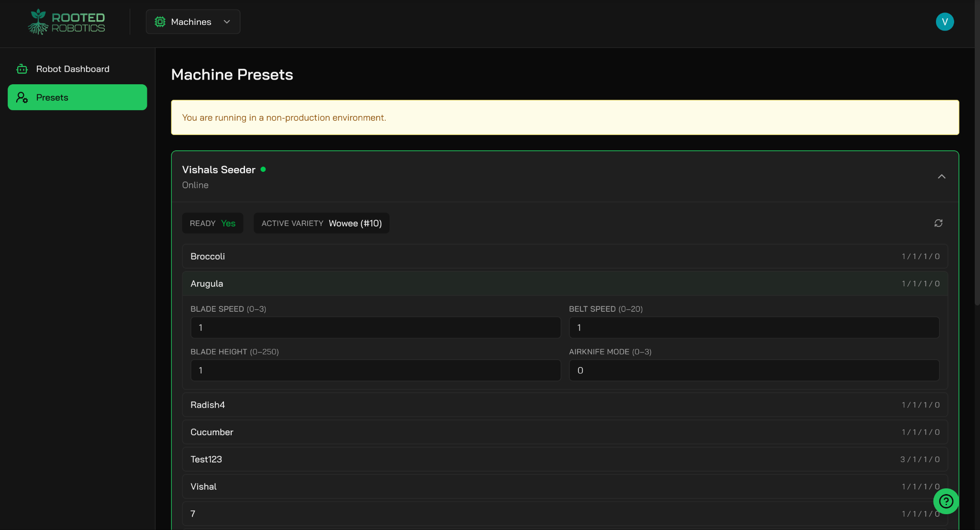Click the user avatar V
Image resolution: width=980 pixels, height=530 pixels.
pyautogui.click(x=945, y=22)
